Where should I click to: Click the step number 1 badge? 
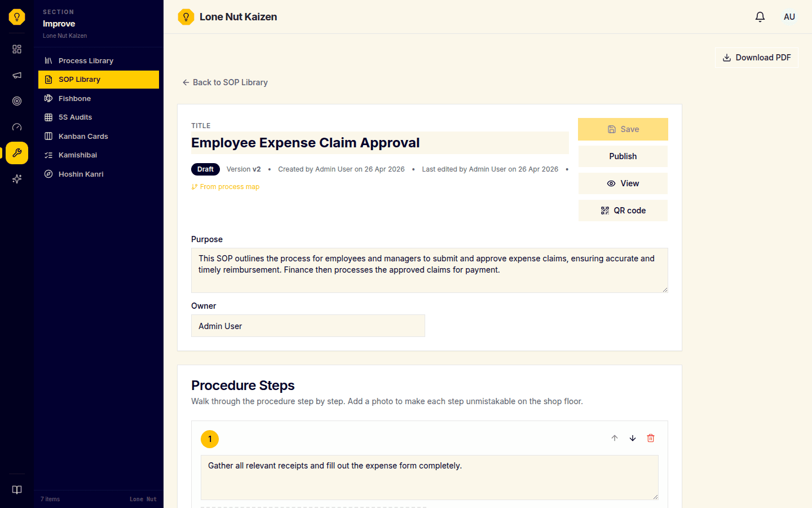point(210,439)
